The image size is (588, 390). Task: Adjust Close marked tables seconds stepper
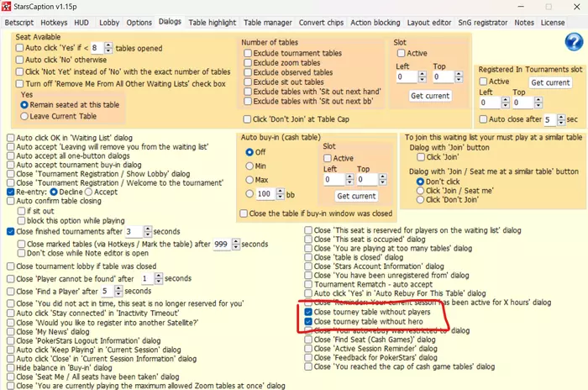pyautogui.click(x=236, y=244)
